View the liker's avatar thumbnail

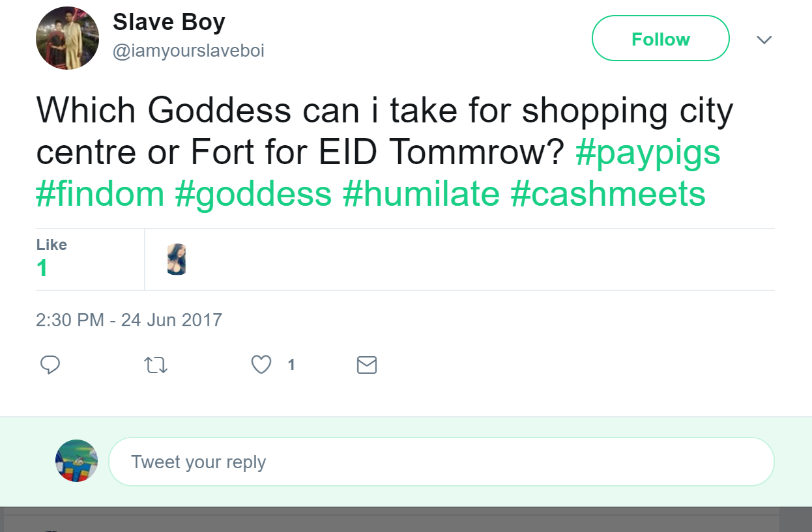(x=177, y=259)
